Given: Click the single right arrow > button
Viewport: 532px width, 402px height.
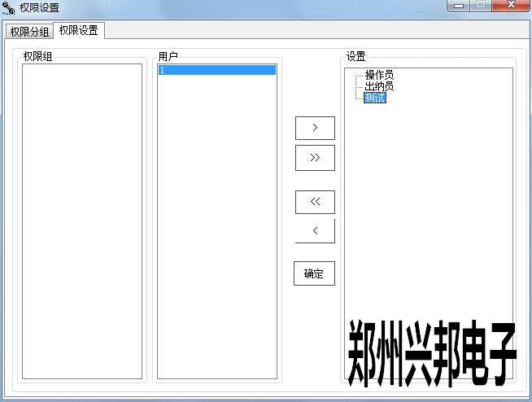Looking at the screenshot, I should 315,128.
